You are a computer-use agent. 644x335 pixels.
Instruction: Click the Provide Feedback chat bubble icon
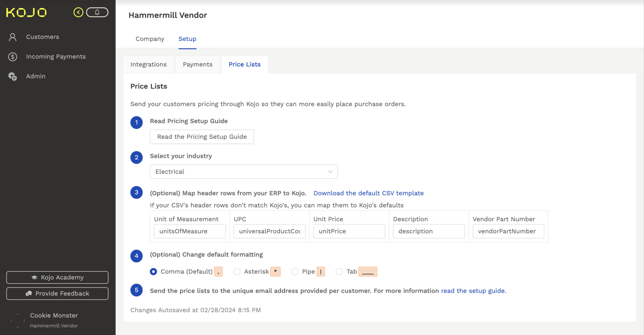[x=29, y=293]
